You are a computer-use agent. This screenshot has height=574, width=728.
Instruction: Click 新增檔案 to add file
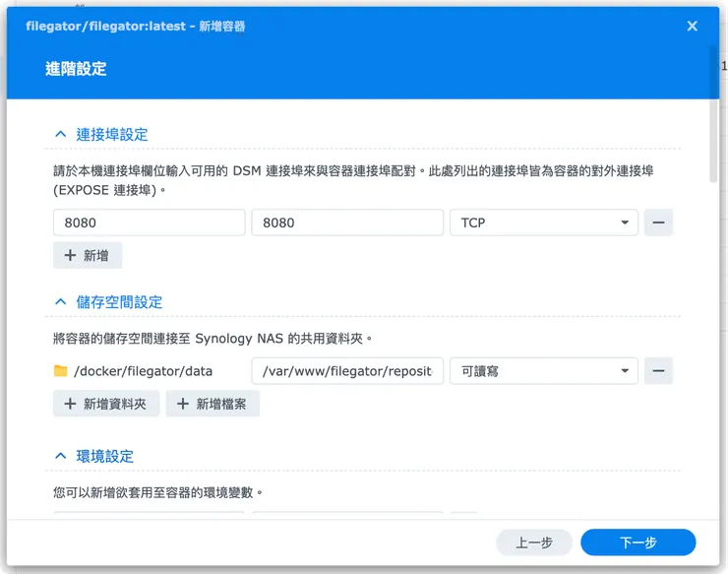pyautogui.click(x=212, y=404)
